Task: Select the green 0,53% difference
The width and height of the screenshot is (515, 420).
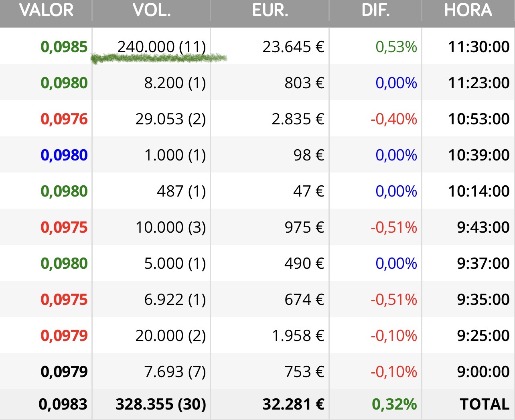Action: tap(396, 47)
